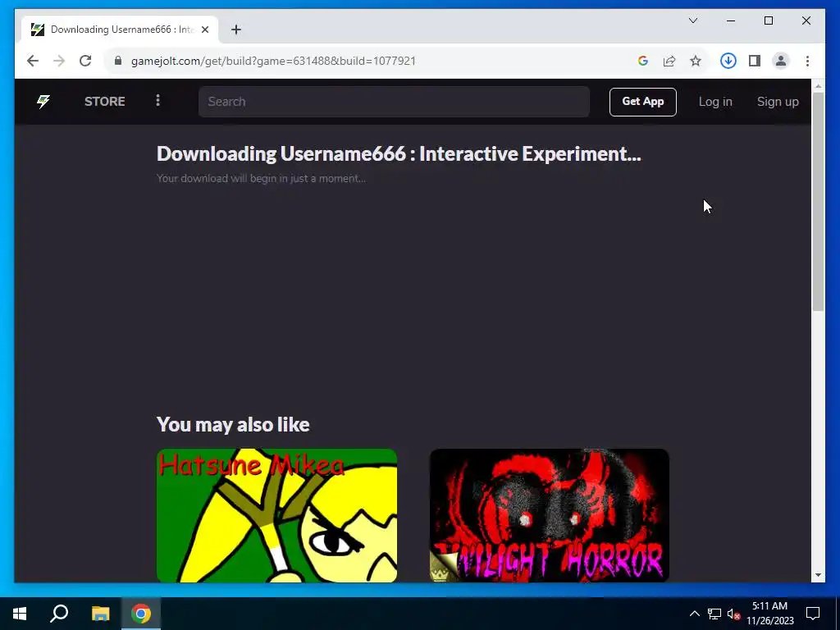Open the Sign up link
The image size is (840, 630).
[x=778, y=101]
